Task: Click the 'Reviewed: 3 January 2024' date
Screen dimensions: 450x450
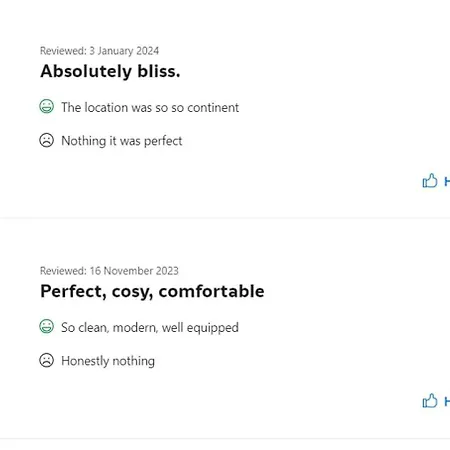Action: [99, 51]
